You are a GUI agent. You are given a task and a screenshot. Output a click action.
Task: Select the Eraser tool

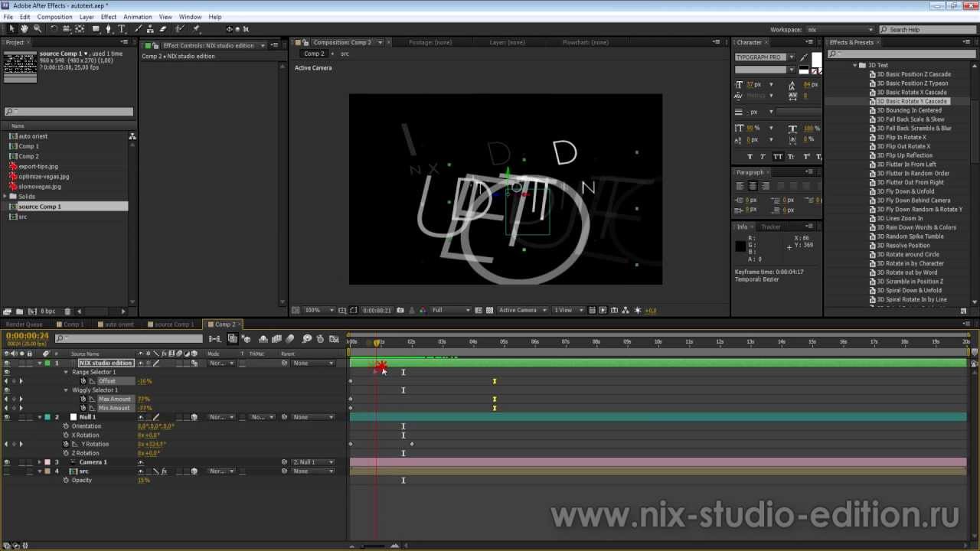click(x=162, y=29)
